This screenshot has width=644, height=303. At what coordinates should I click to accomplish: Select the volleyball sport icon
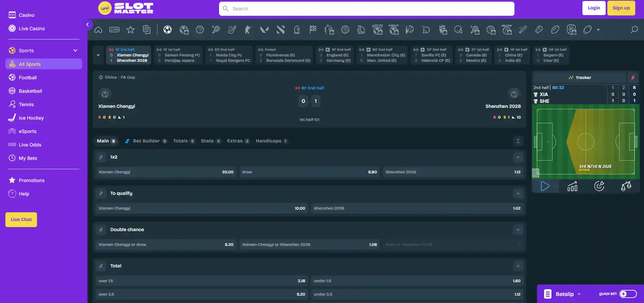coord(345,30)
